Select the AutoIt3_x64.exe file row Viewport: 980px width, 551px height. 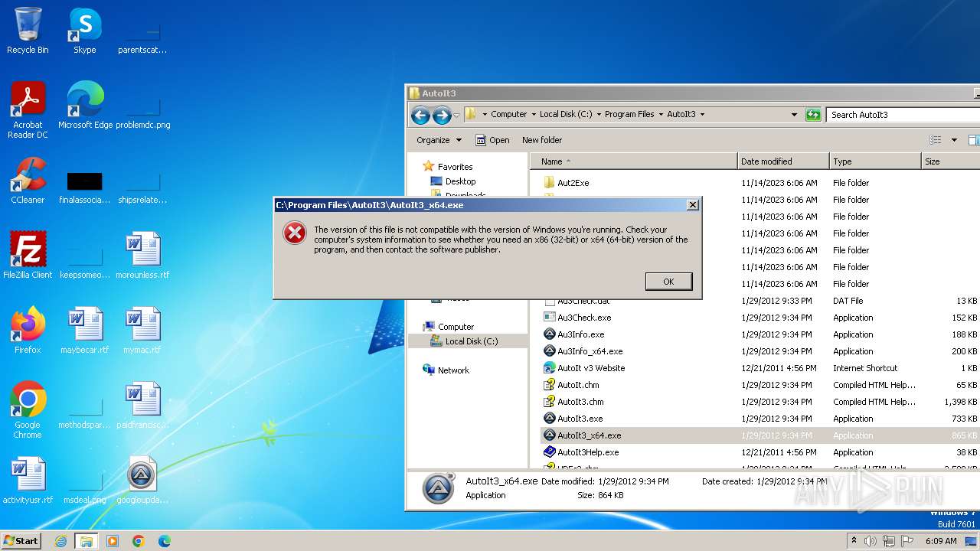(x=760, y=435)
